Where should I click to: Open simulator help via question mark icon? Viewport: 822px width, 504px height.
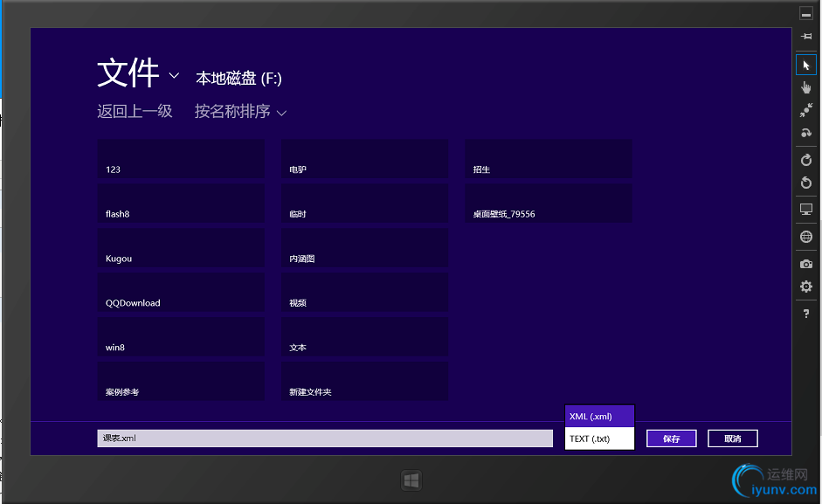(805, 313)
